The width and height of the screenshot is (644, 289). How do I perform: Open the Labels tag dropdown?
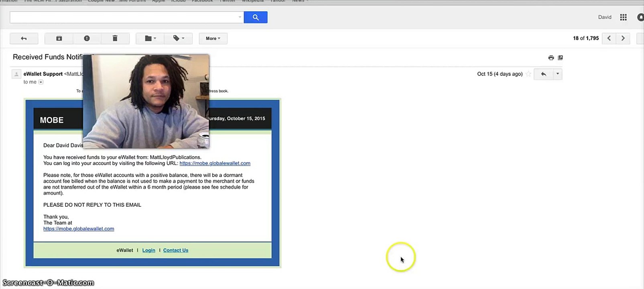tap(179, 39)
